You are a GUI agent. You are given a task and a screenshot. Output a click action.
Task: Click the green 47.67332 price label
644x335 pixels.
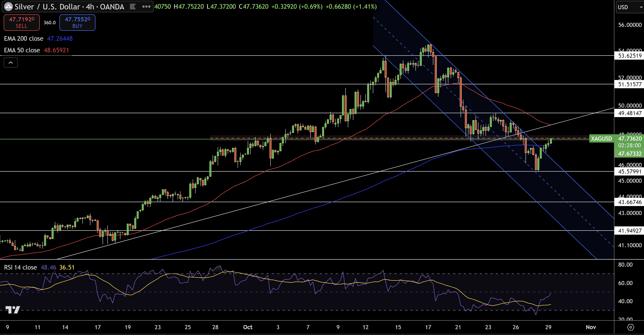coord(629,153)
